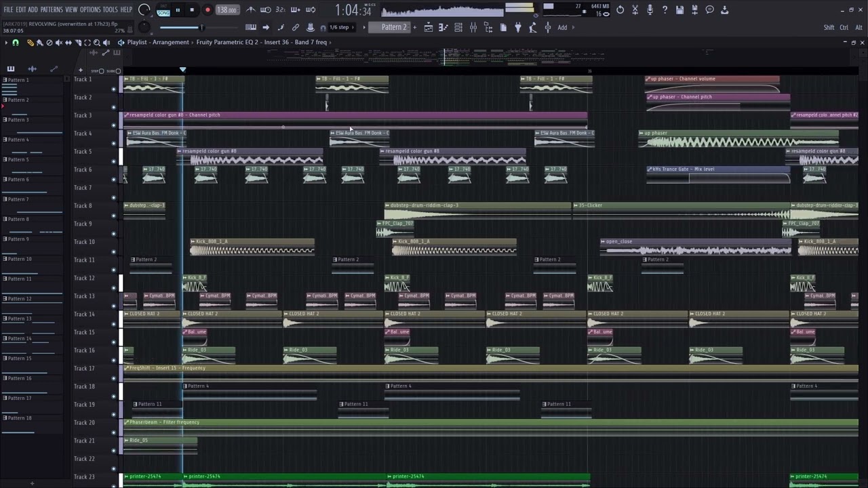Toggle the playlist snap magnet
The height and width of the screenshot is (488, 868).
point(16,43)
